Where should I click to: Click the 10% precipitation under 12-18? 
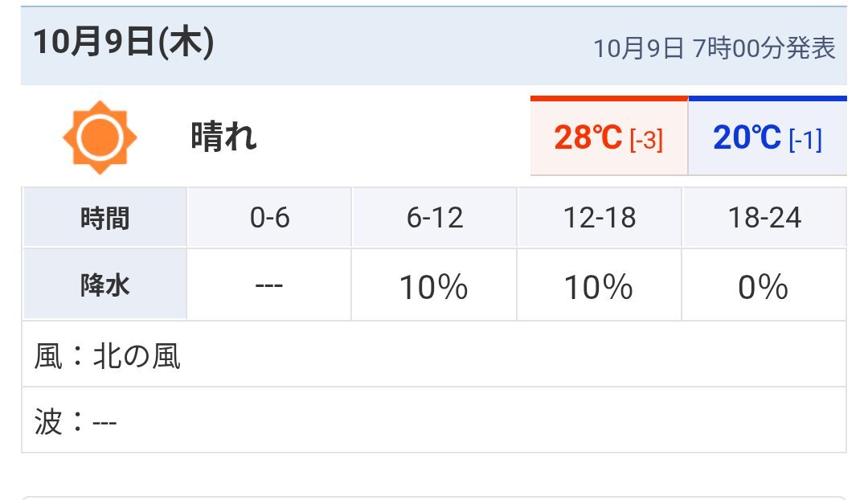pos(600,287)
